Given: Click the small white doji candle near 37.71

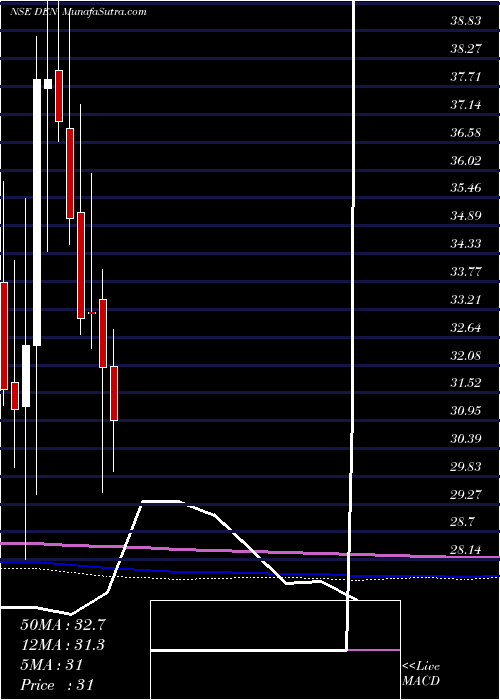Looking at the screenshot, I should pyautogui.click(x=47, y=84).
